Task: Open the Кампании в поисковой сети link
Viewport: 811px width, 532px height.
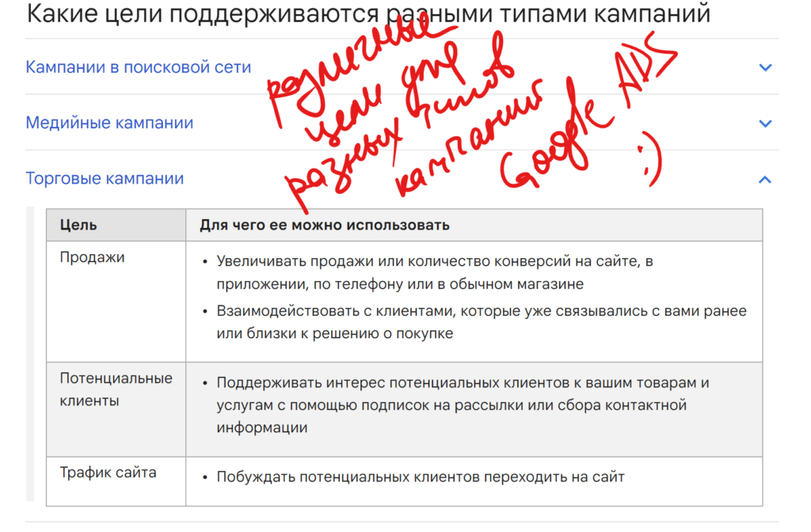Action: 138,67
